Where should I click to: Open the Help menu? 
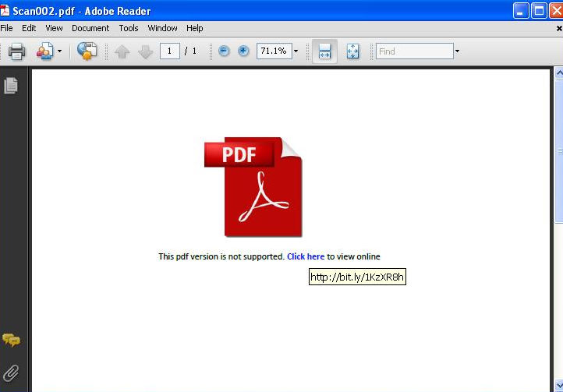tap(195, 28)
